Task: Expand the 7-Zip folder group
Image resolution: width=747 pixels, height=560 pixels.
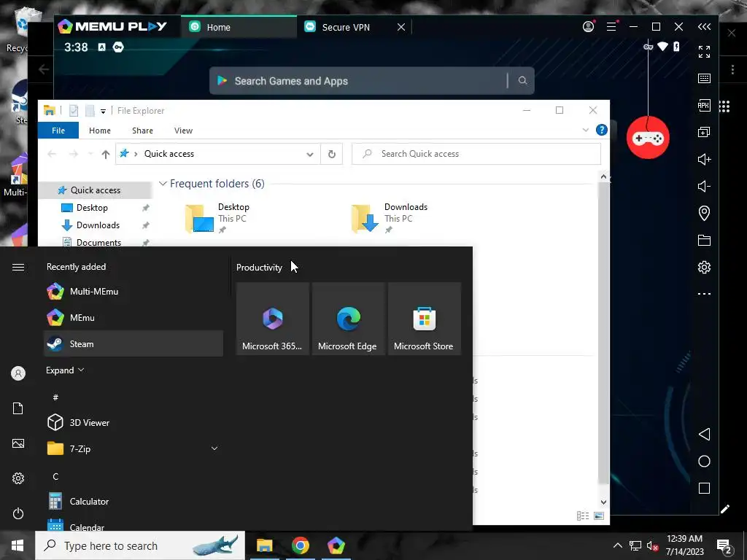Action: pyautogui.click(x=214, y=448)
